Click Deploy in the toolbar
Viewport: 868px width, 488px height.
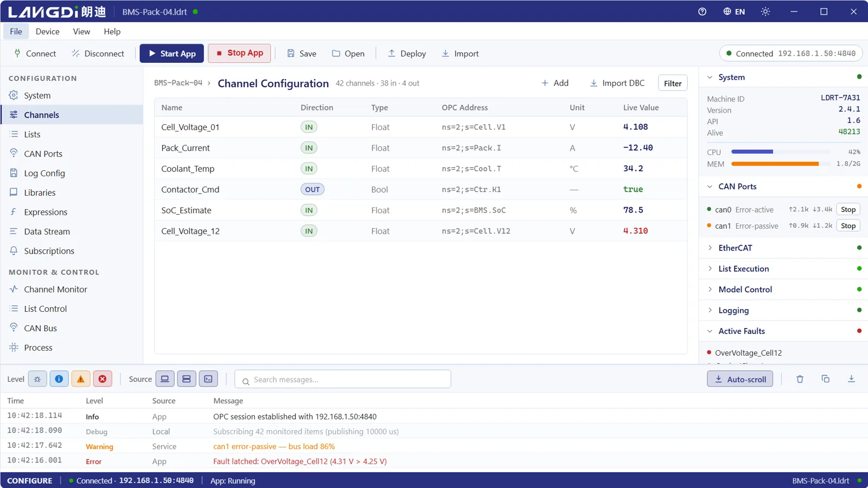(407, 54)
